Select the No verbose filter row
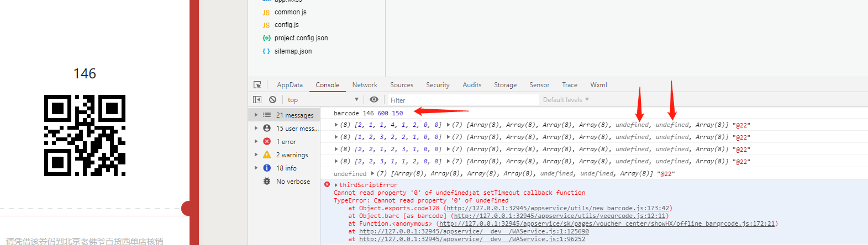Viewport: 868px width, 245px height. point(284,182)
